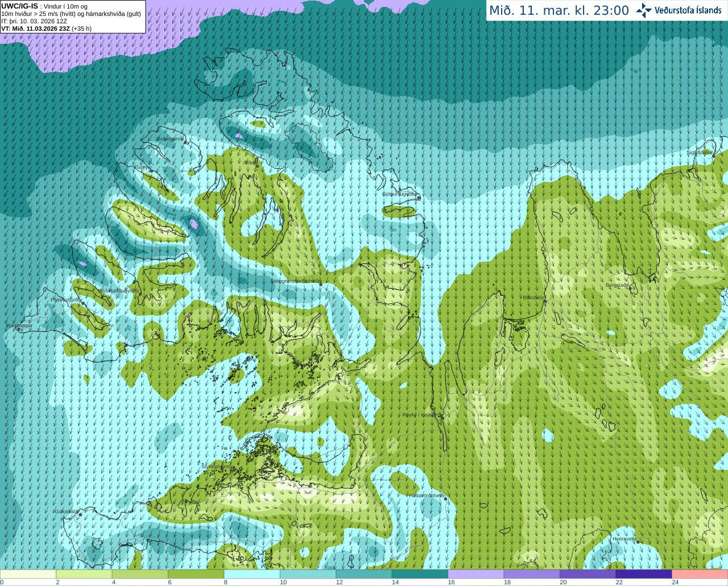The height and width of the screenshot is (586, 728).
Task: Click the legend scale number 8
Action: tap(226, 582)
